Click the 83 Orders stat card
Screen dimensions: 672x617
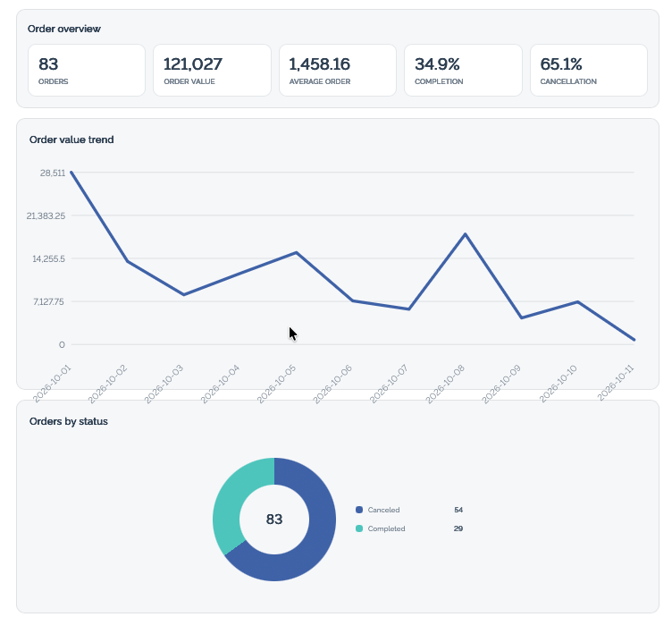(87, 71)
